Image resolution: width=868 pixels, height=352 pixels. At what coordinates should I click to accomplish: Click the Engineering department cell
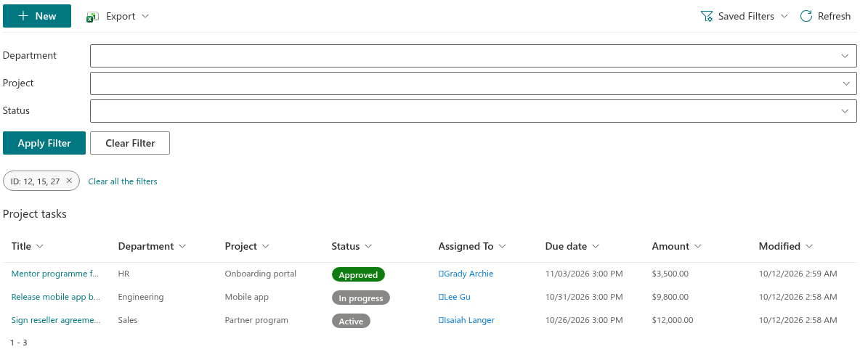pyautogui.click(x=141, y=297)
